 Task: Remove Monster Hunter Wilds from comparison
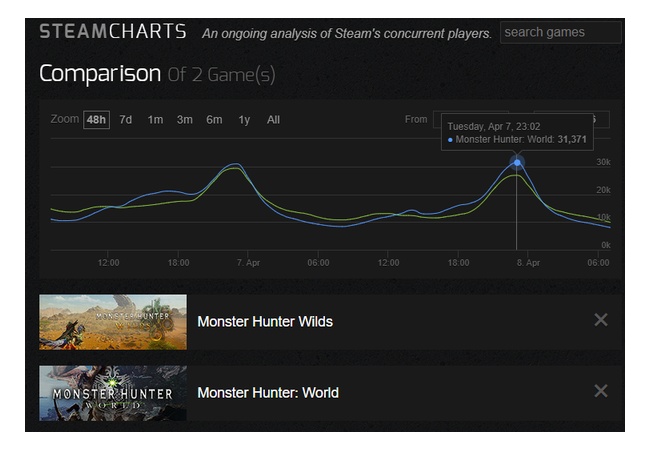[x=601, y=320]
